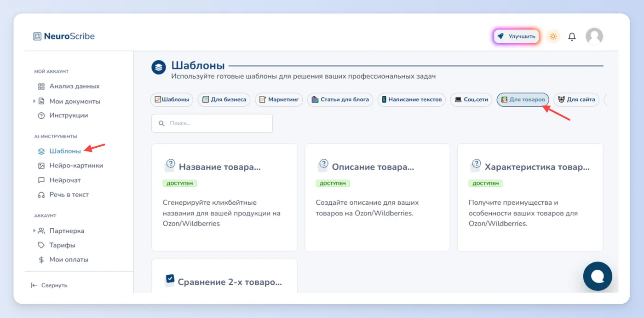Open the user avatar menu
The height and width of the screenshot is (318, 644).
point(594,36)
